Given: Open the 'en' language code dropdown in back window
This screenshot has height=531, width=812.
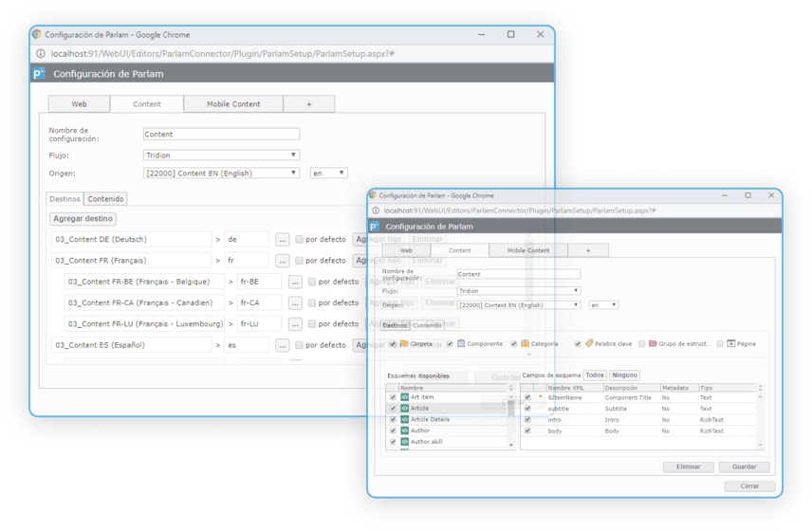Looking at the screenshot, I should (x=328, y=174).
